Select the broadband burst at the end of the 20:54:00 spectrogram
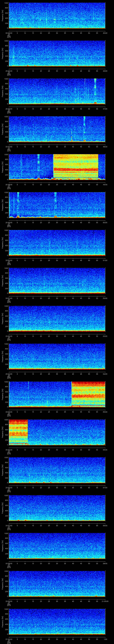The height and width of the screenshot is (644, 114). (88, 394)
